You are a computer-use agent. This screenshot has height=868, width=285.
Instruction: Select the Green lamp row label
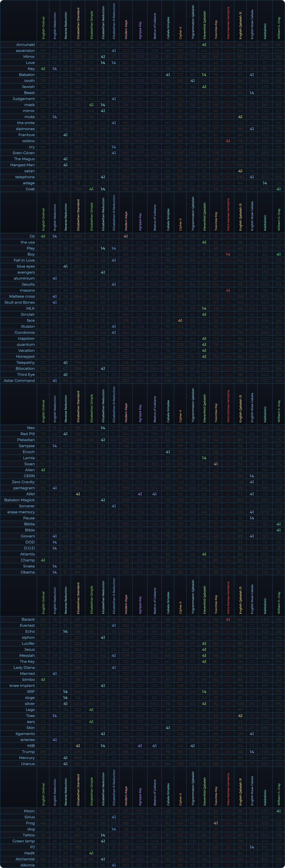pos(24,841)
